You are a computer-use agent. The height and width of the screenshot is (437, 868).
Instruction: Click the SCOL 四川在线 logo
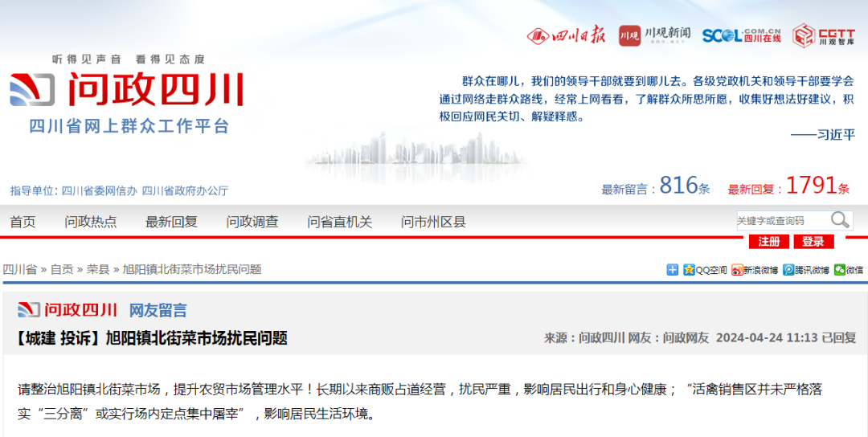(741, 35)
